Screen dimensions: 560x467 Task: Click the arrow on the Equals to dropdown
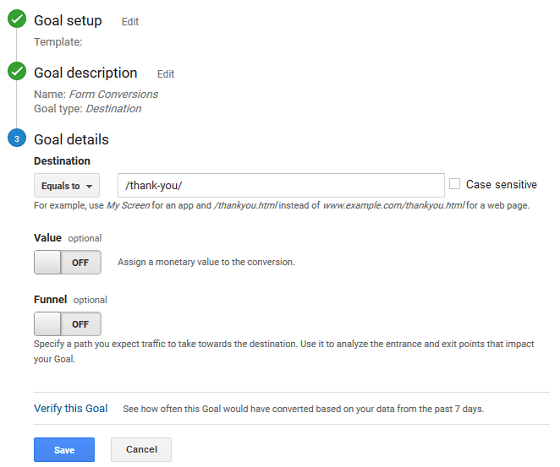[89, 186]
